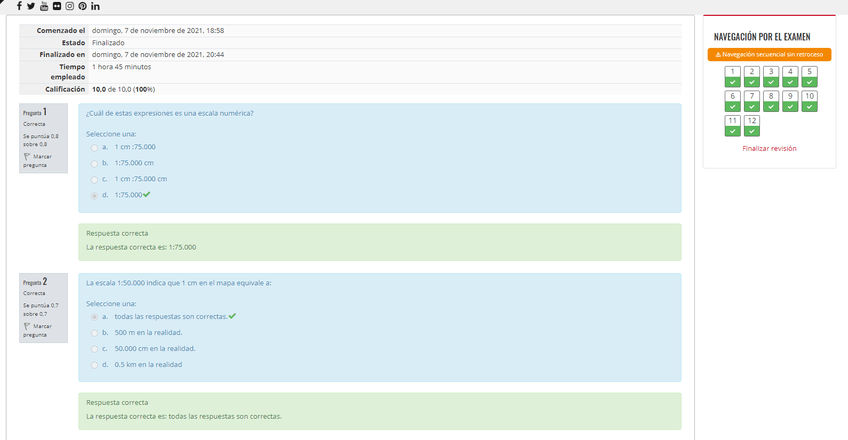Click 'La respuesta correcta es: 1:75.000' feedback
Image resolution: width=848 pixels, height=440 pixels.
pyautogui.click(x=141, y=247)
